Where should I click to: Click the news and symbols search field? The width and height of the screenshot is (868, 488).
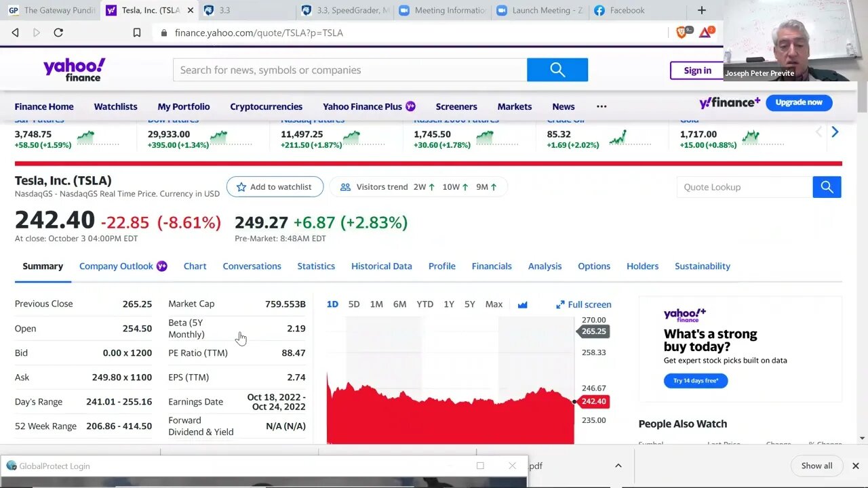tap(350, 70)
